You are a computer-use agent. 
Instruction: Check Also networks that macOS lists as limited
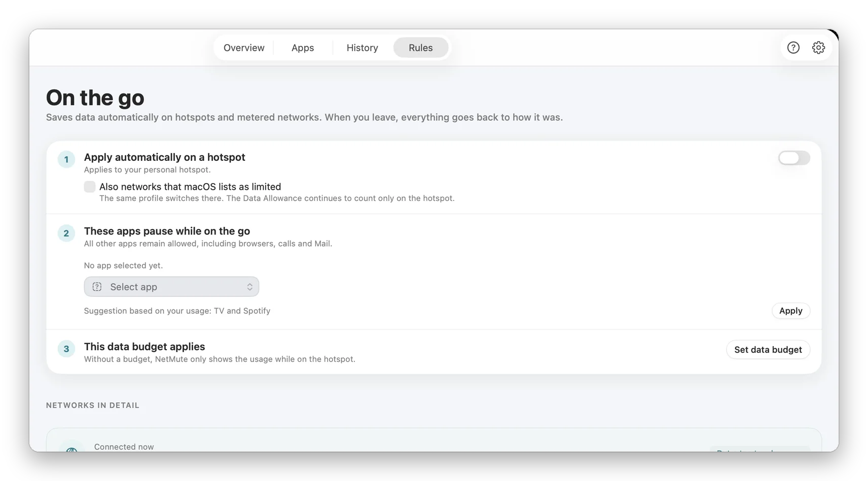click(x=90, y=187)
